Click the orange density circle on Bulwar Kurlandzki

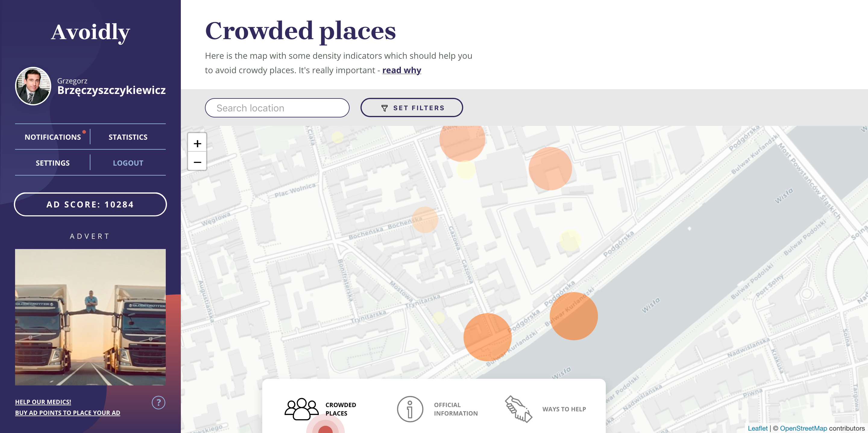click(x=574, y=316)
